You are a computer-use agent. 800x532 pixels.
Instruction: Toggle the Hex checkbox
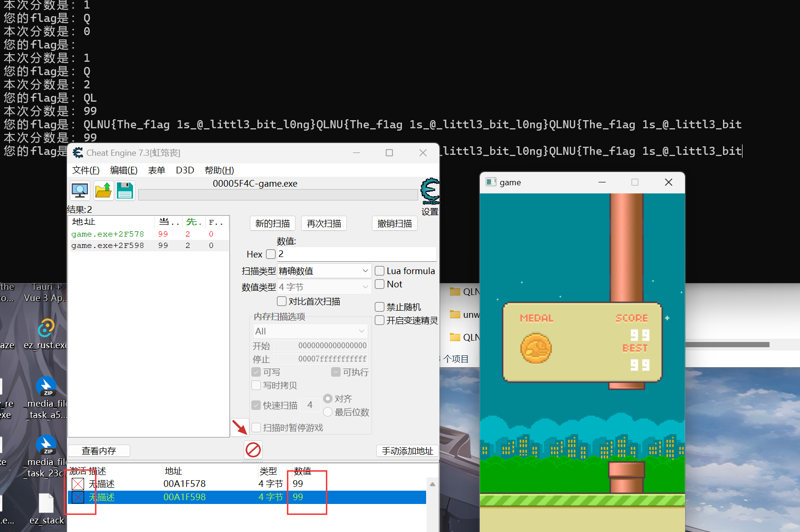click(x=271, y=254)
